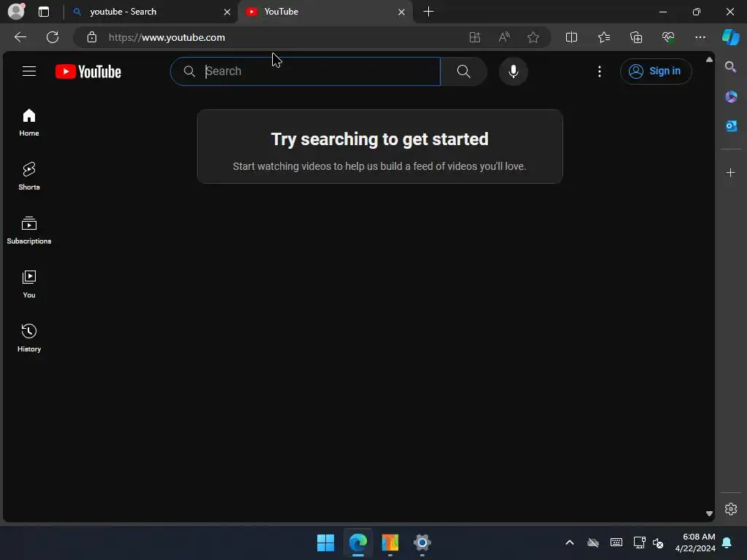Open Microsoft 365 sidebar icon
This screenshot has width=747, height=560.
(x=731, y=97)
